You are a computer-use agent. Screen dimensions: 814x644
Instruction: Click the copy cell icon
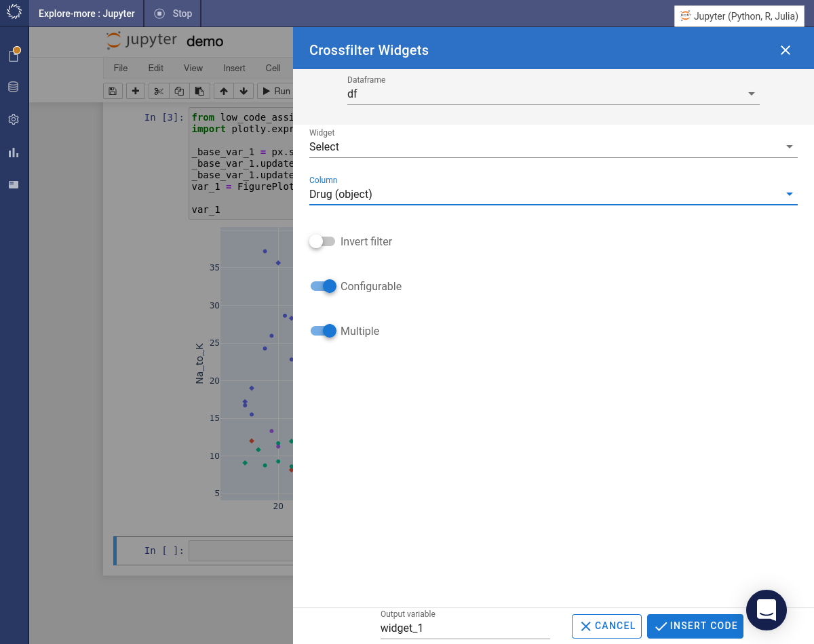(179, 91)
